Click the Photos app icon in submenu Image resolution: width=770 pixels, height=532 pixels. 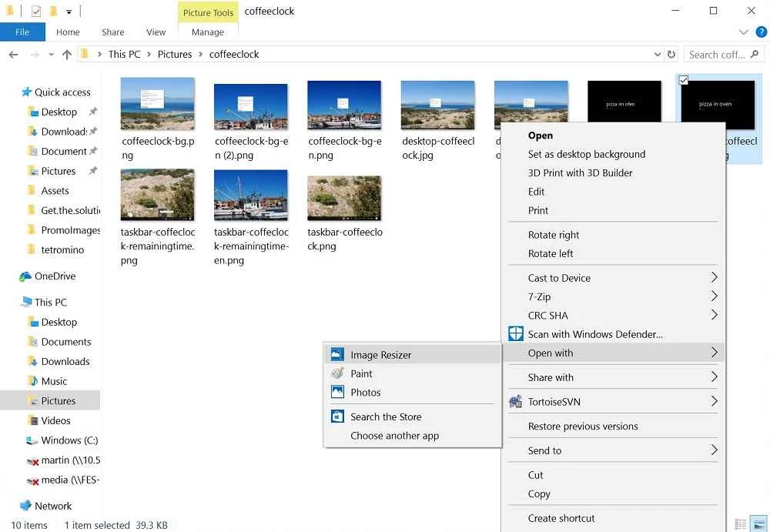tap(337, 393)
